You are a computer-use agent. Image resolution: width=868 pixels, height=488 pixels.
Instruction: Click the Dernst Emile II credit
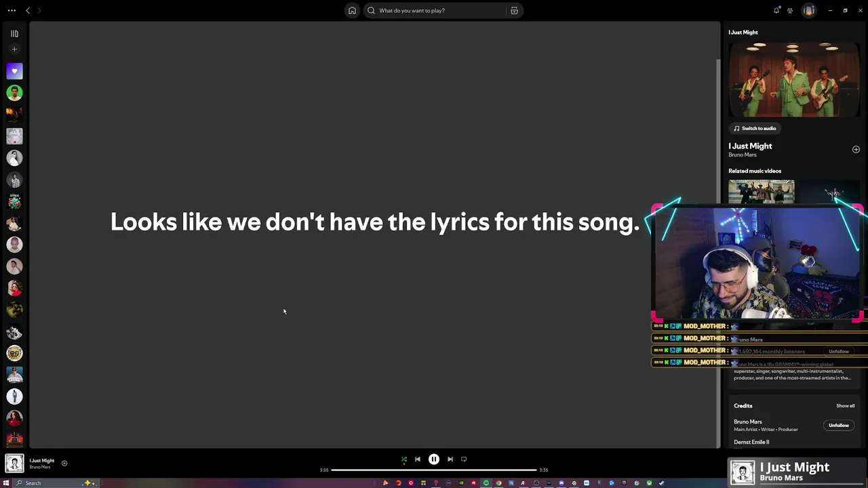click(751, 442)
